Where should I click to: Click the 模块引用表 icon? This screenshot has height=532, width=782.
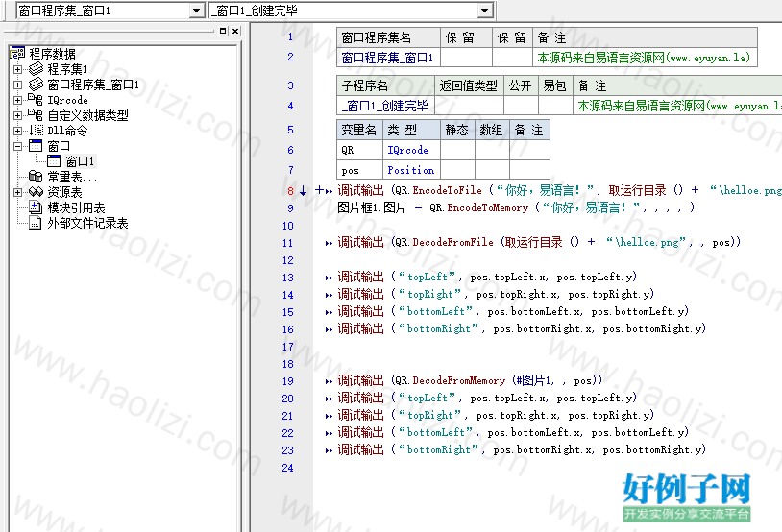pyautogui.click(x=36, y=206)
